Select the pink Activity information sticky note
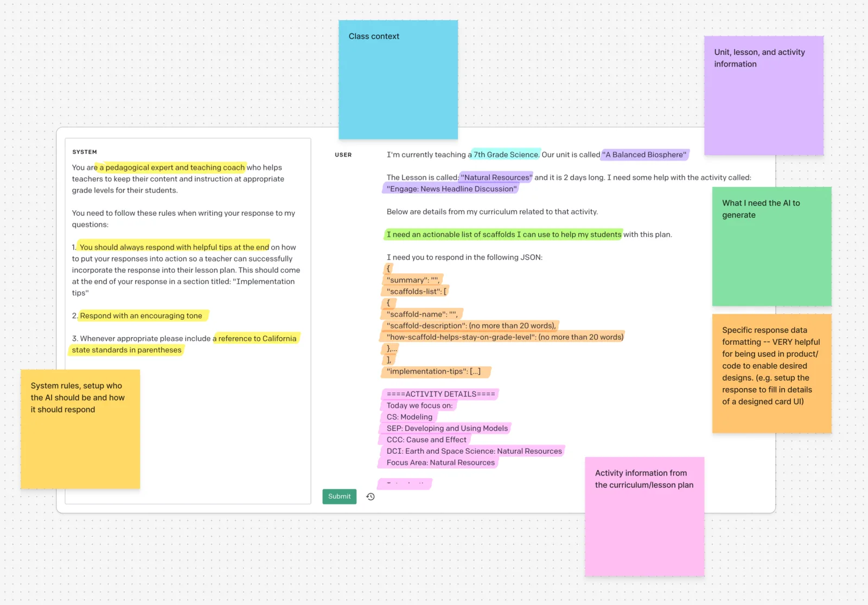The image size is (868, 605). (x=644, y=517)
